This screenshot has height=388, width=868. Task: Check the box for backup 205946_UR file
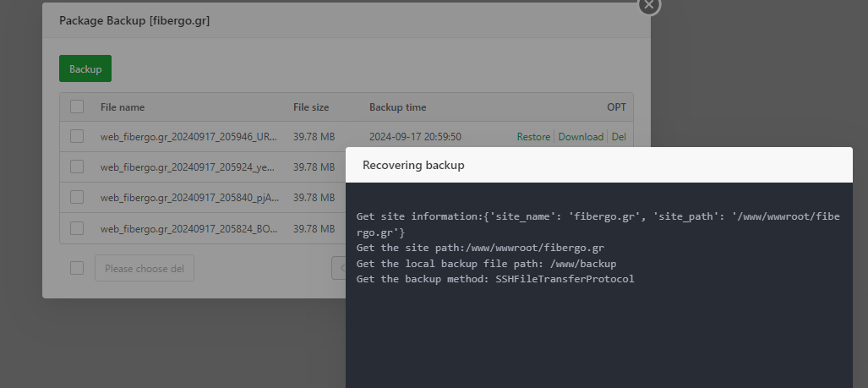pos(77,136)
